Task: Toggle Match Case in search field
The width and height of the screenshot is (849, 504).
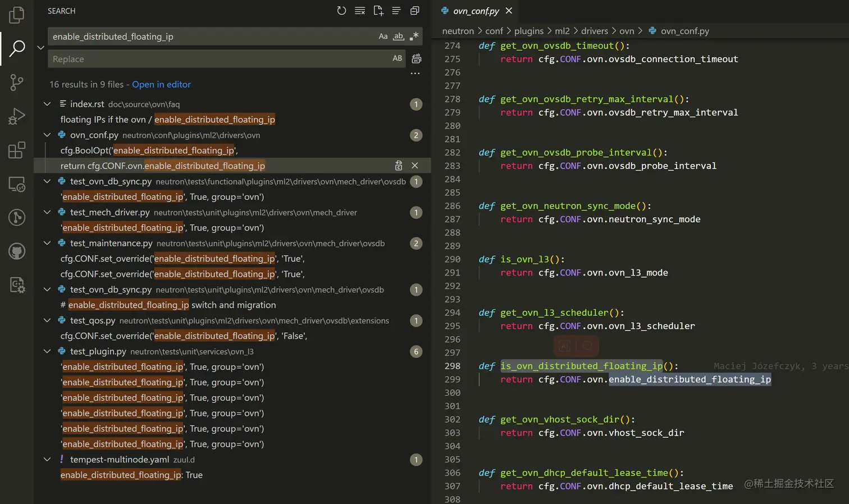Action: coord(383,36)
